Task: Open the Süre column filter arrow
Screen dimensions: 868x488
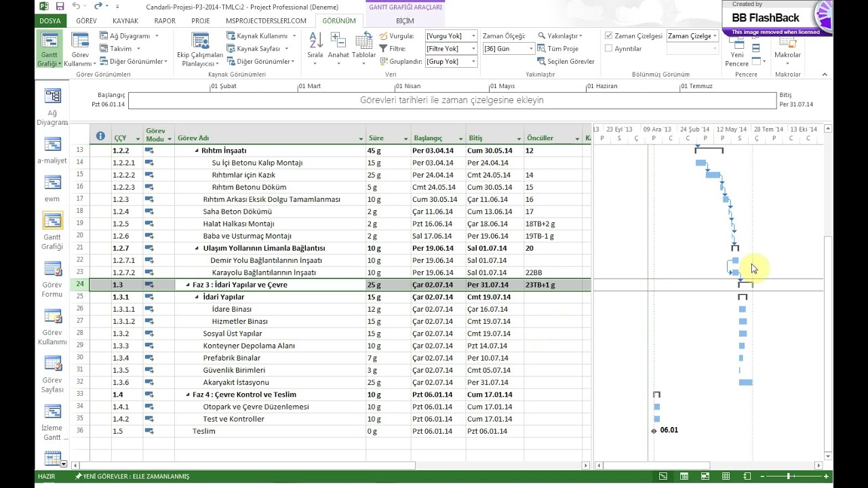Action: [x=406, y=139]
